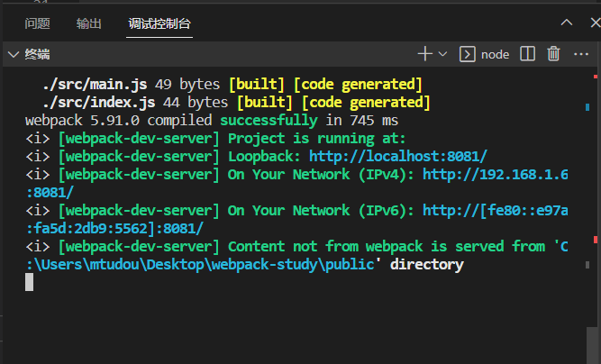Split the terminal pane
Viewport: 601px width, 364px height.
[528, 54]
